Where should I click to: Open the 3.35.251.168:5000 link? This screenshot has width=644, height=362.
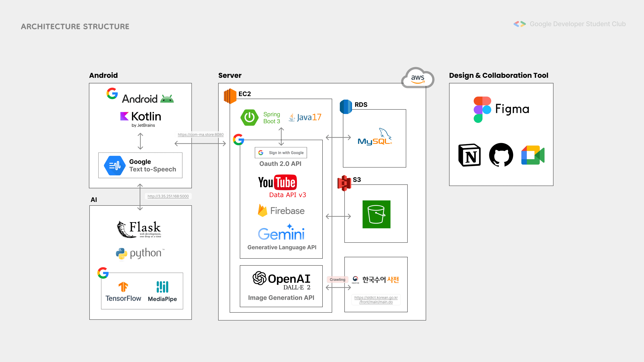(x=168, y=196)
